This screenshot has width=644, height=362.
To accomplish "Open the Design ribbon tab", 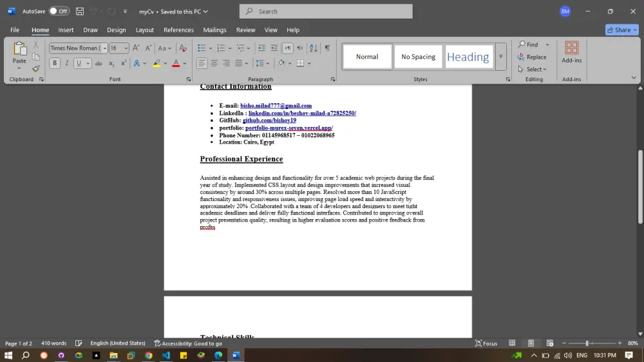I will tap(116, 30).
